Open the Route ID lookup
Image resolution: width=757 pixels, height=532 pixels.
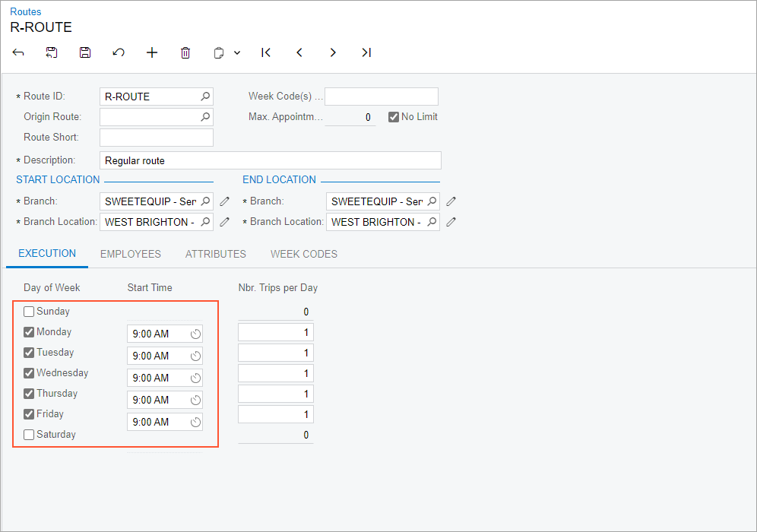point(205,97)
